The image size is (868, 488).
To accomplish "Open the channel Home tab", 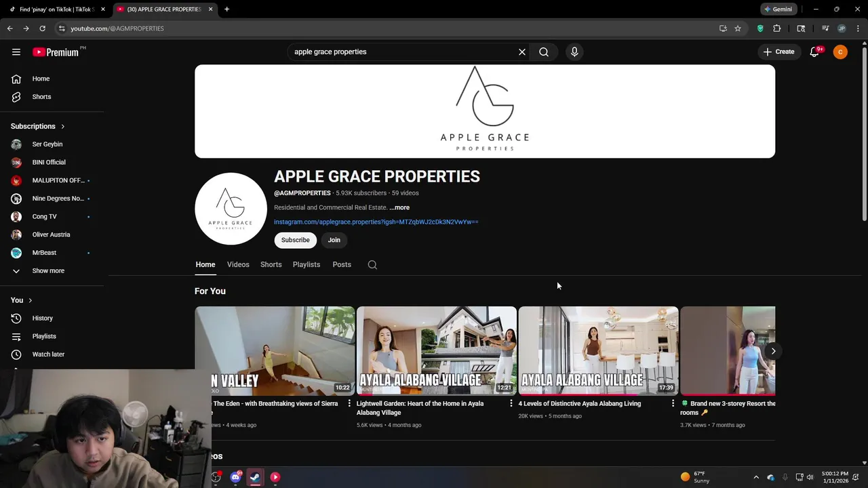I will (x=205, y=265).
